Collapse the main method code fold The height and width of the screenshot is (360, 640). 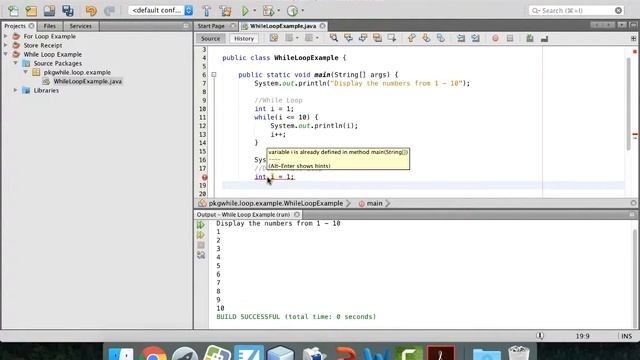[x=213, y=75]
